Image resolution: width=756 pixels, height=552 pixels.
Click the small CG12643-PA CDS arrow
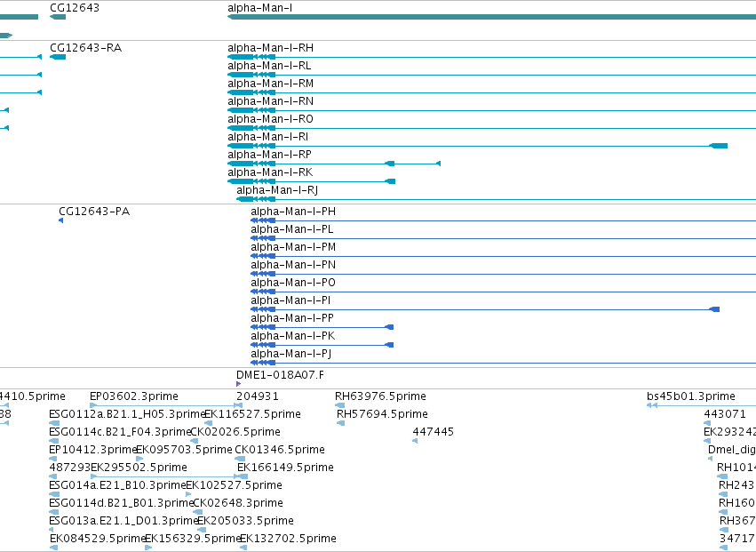click(60, 220)
